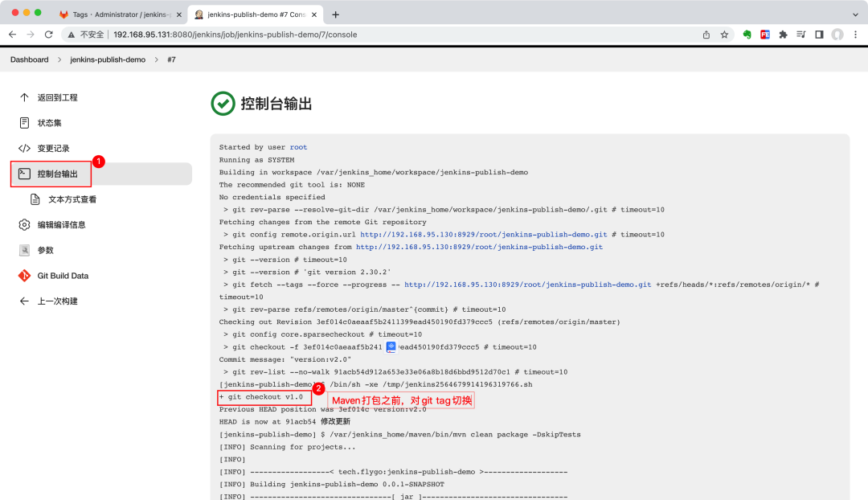Open a new browser tab
This screenshot has height=500, width=868.
335,14
